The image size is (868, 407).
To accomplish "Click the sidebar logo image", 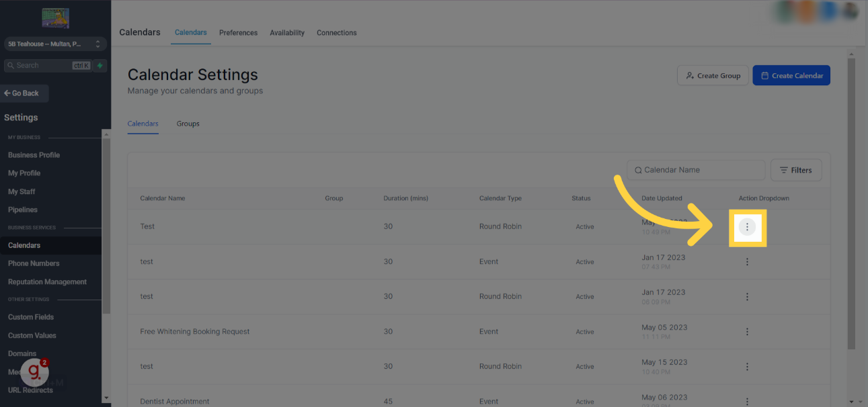I will click(x=55, y=17).
